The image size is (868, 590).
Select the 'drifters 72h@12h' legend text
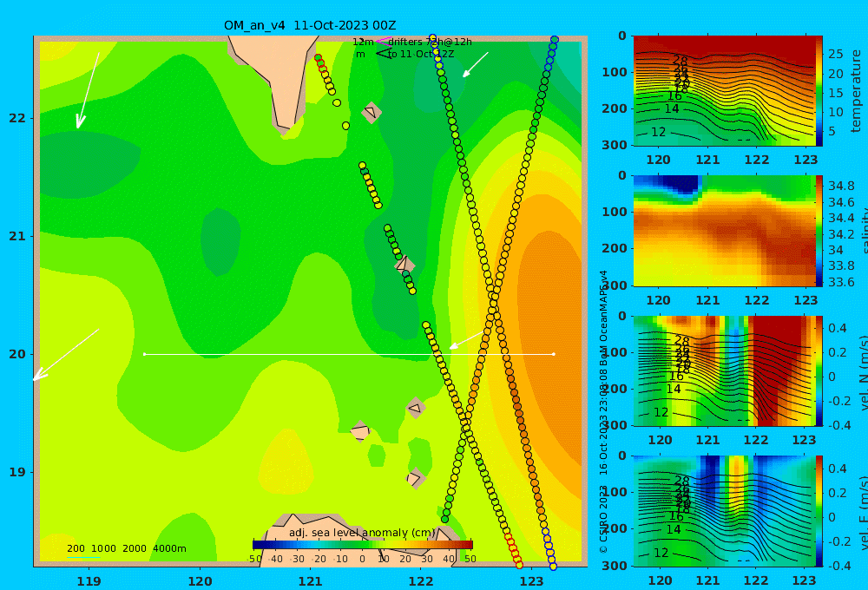[430, 42]
